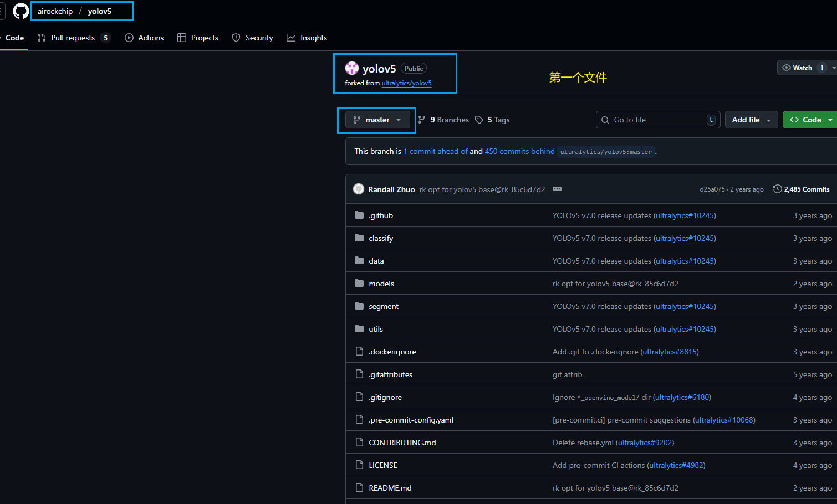Click the LICENSE file icon
The image size is (837, 504).
tap(359, 465)
